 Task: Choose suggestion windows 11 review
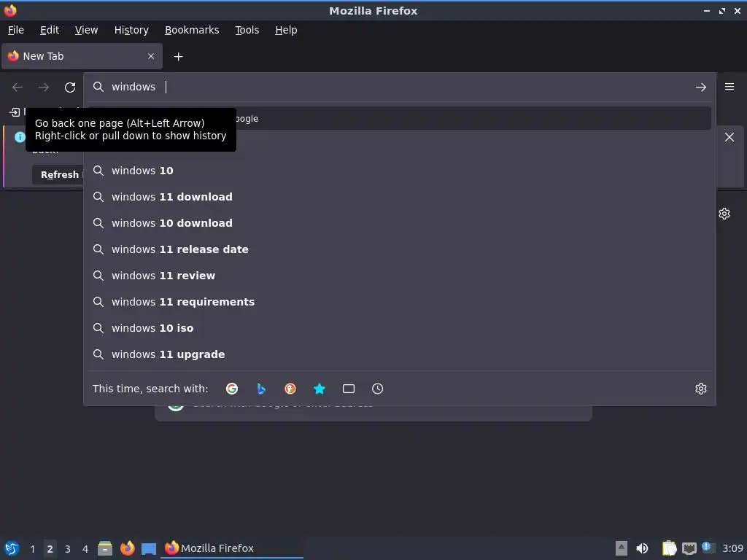pos(400,275)
